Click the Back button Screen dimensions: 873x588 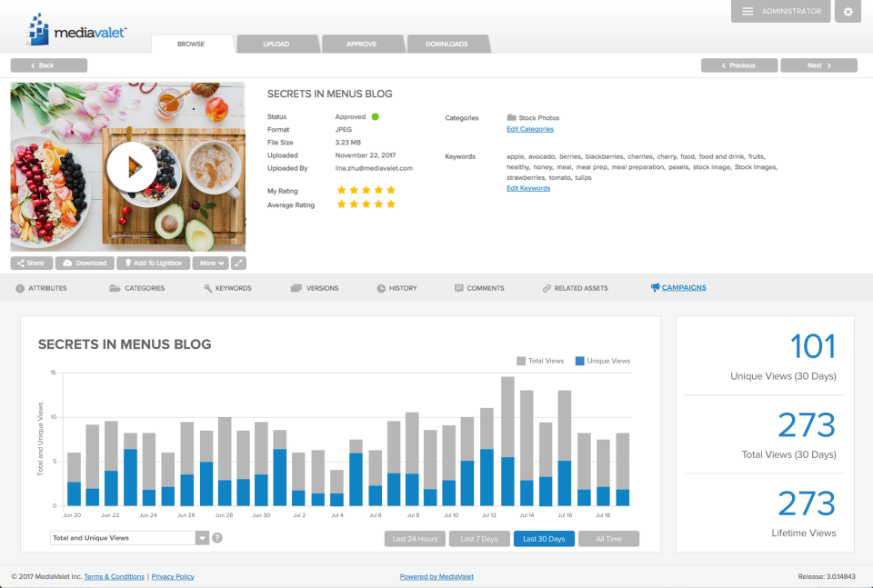click(x=49, y=65)
